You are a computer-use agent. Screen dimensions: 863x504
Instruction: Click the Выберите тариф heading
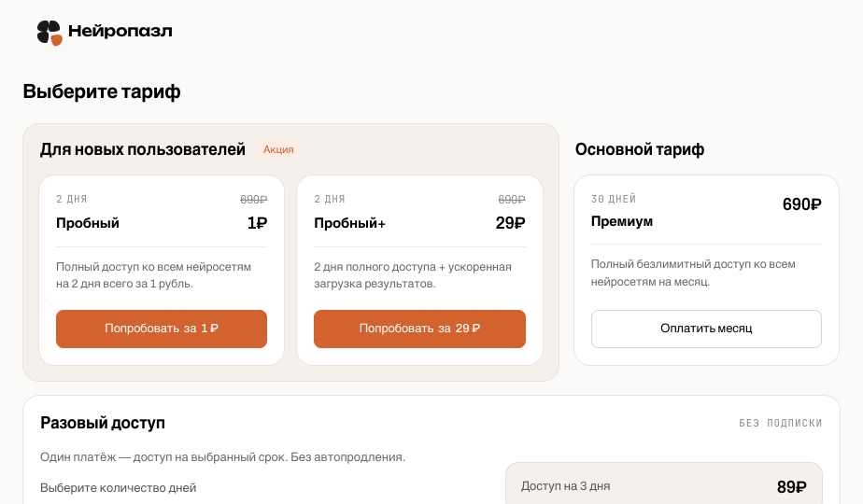102,91
